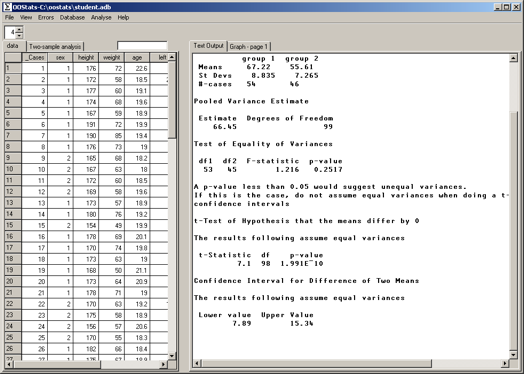Viewport: 526px width, 375px height.
Task: Click the Upper Value 15.34
Action: pos(302,324)
